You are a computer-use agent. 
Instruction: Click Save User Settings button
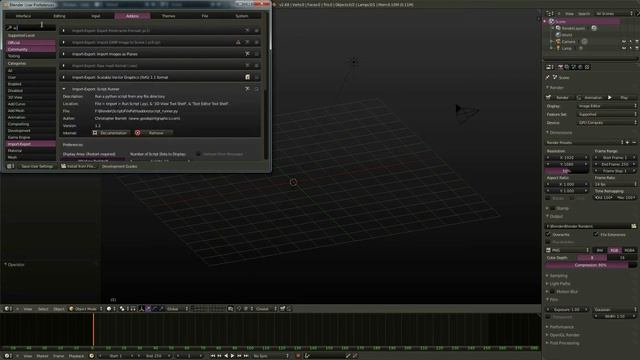pyautogui.click(x=37, y=166)
